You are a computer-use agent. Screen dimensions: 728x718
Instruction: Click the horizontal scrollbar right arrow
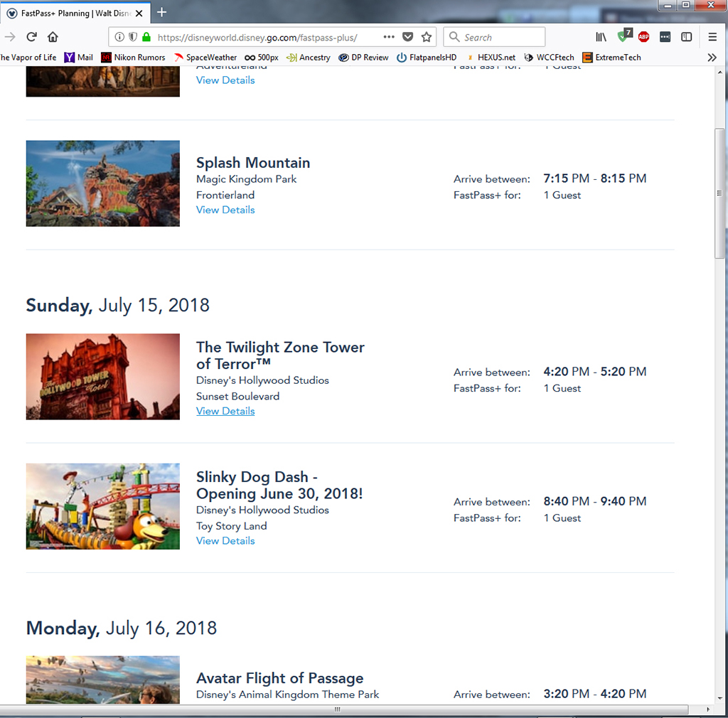707,709
